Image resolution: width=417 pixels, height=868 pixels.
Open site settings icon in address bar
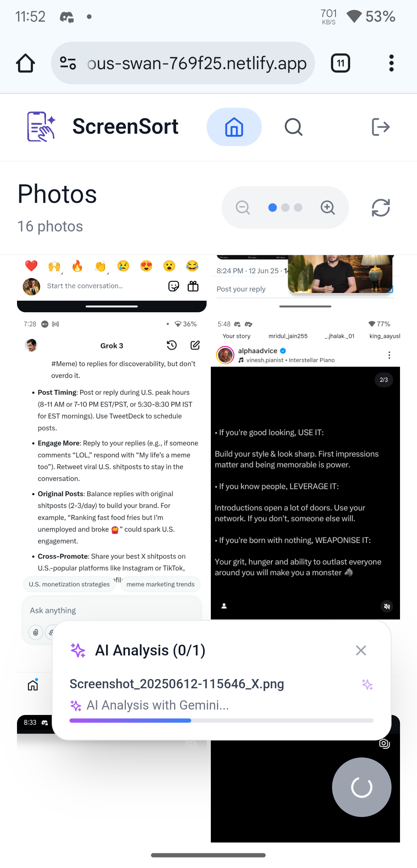[68, 63]
